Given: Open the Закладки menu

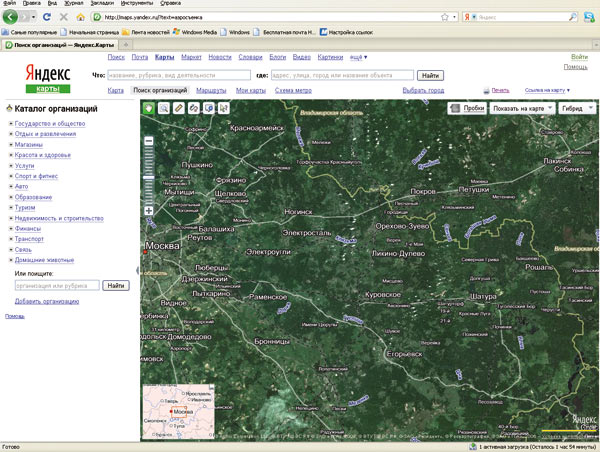Looking at the screenshot, I should 102,3.
